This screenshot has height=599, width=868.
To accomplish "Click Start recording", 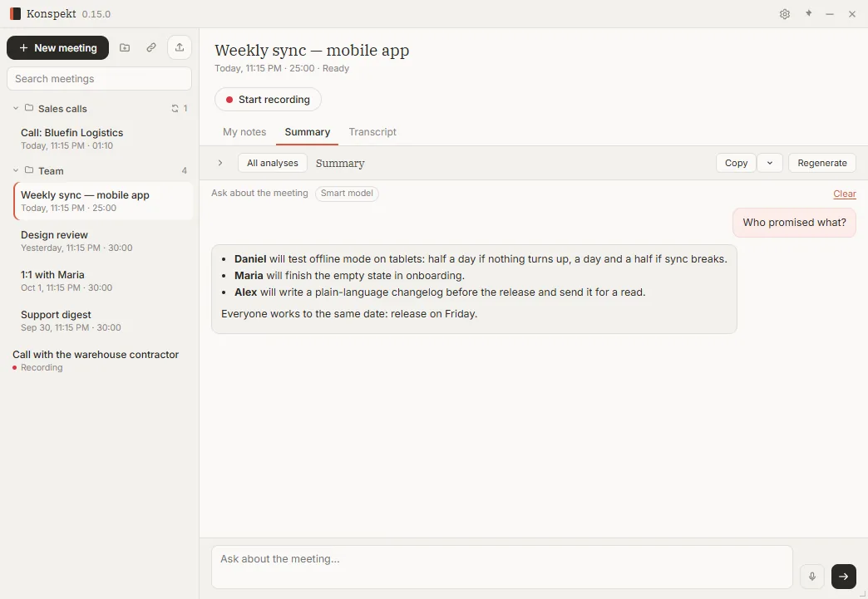I will click(x=268, y=100).
